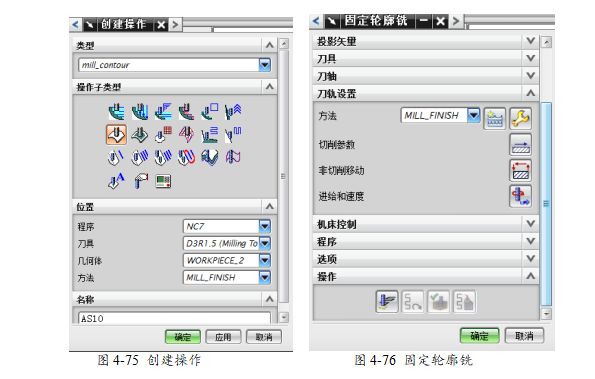Click the replay tool path icon under 操作

coord(413,302)
